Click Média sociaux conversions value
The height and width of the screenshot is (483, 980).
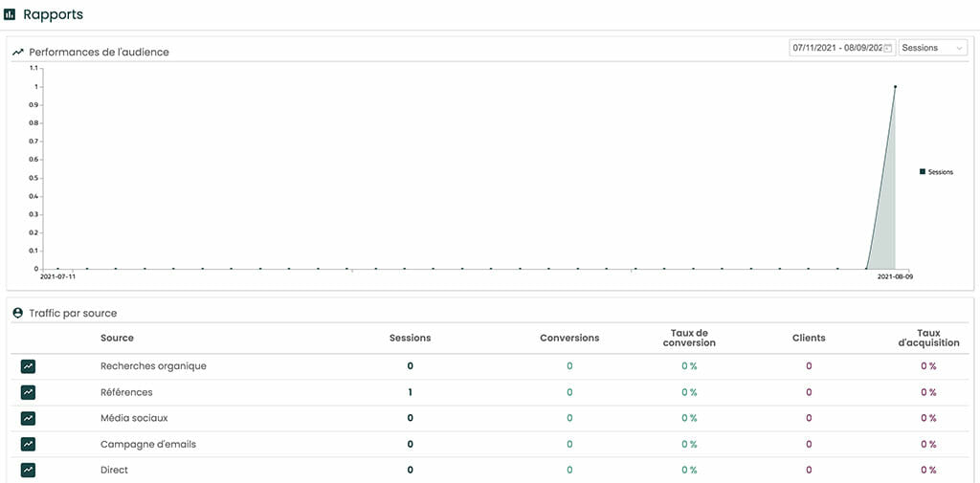point(569,418)
